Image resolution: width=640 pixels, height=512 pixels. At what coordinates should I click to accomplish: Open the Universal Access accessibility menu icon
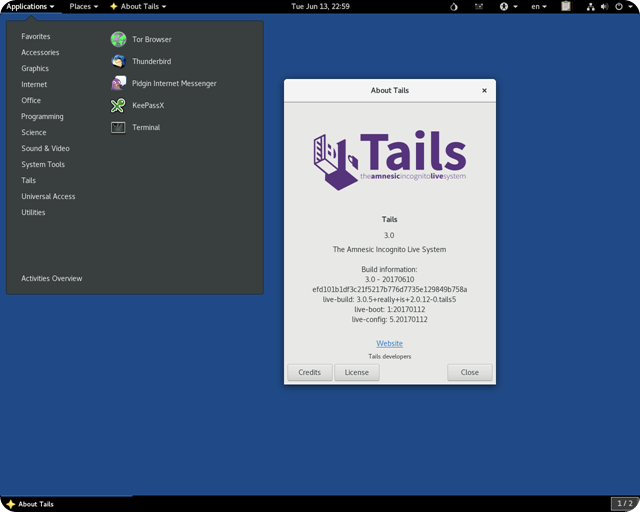(x=504, y=7)
